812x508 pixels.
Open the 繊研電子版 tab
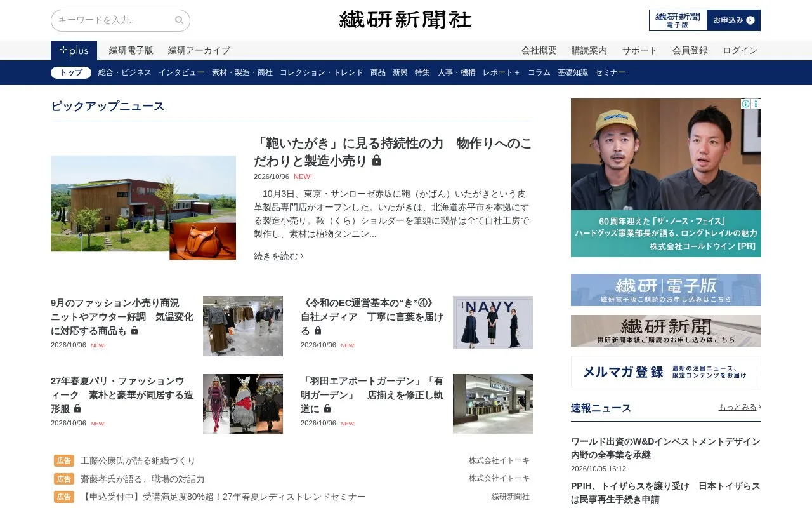[131, 50]
